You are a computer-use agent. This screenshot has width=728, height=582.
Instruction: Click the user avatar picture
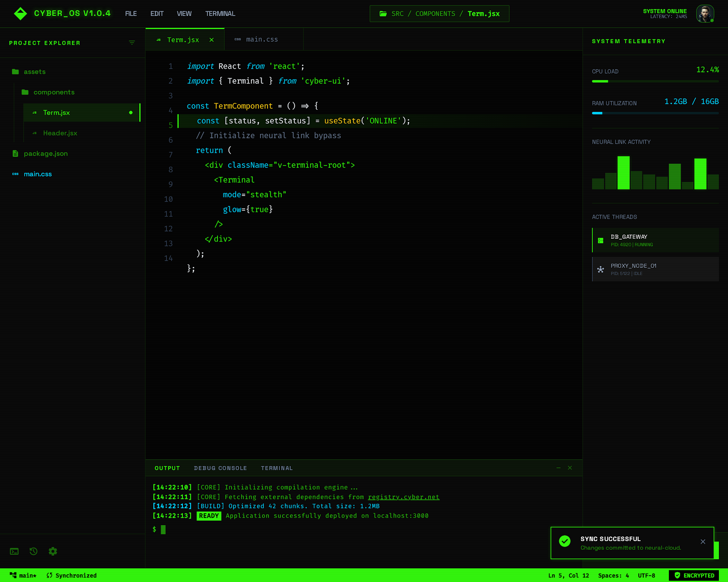[704, 14]
